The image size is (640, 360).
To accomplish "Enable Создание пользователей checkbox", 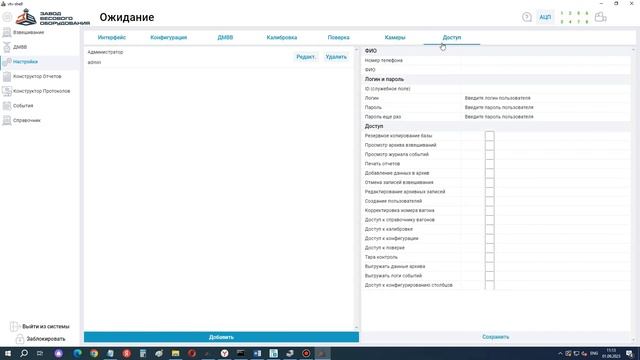I will click(490, 201).
